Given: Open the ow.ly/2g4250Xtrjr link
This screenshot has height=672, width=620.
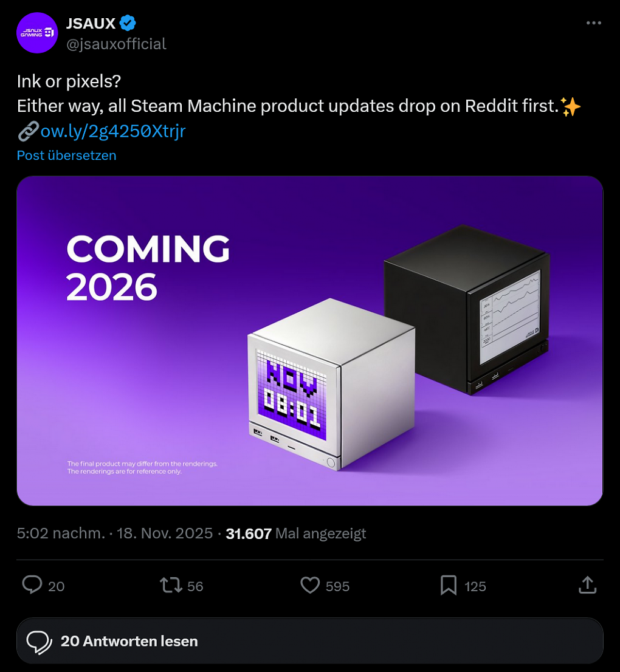Looking at the screenshot, I should pos(113,131).
